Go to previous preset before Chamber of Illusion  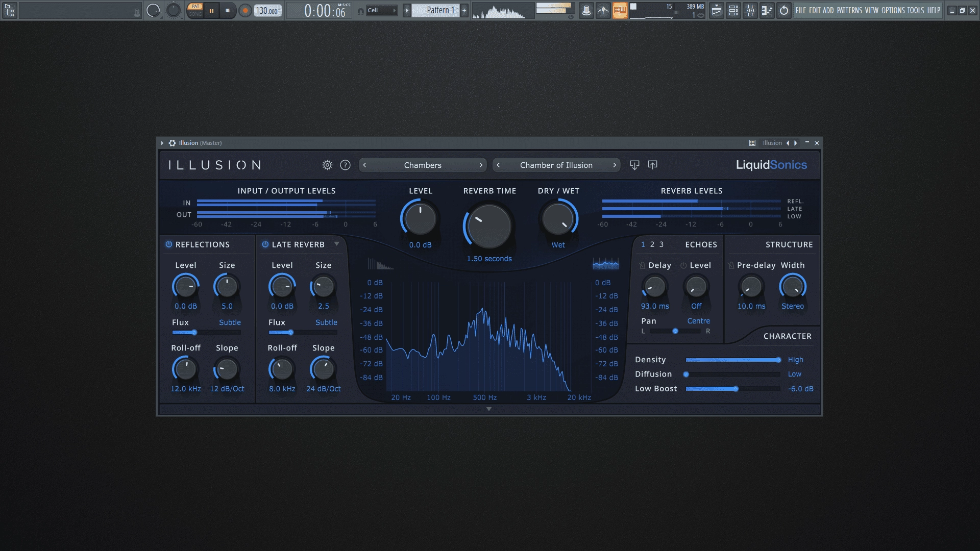(498, 165)
